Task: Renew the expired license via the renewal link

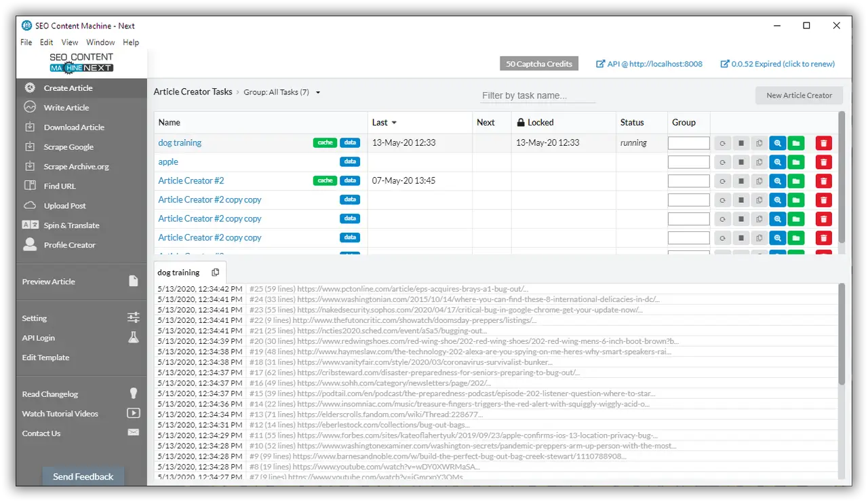Action: point(777,63)
